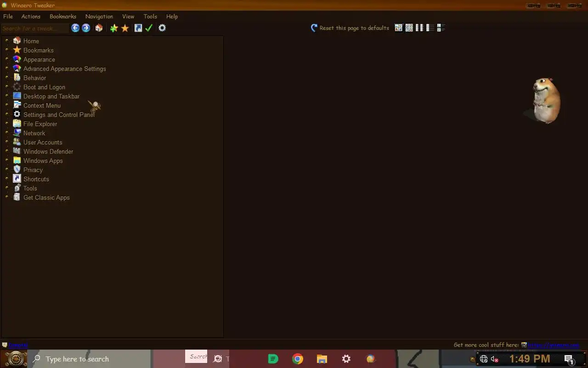Go back with the blue back arrow
This screenshot has height=368, width=588.
(75, 28)
